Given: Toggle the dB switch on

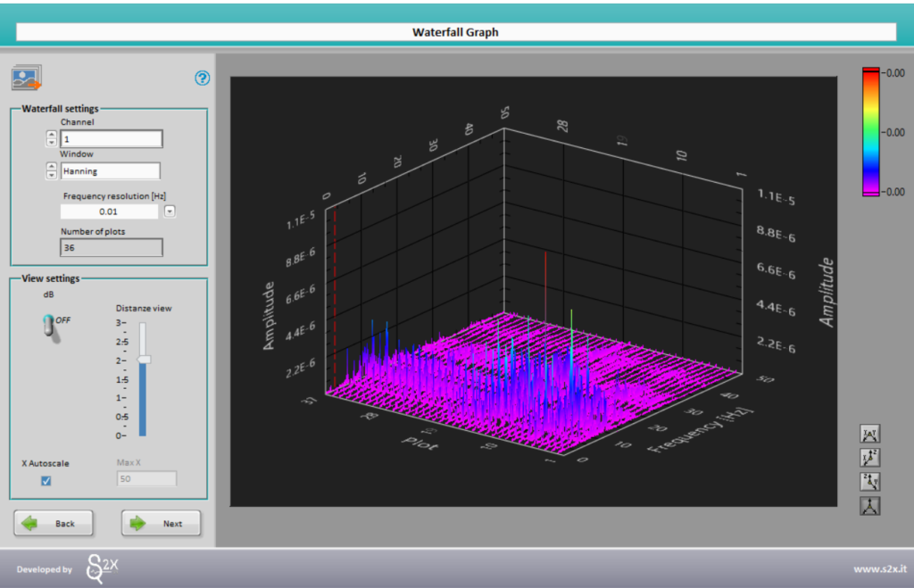Looking at the screenshot, I should click(x=49, y=326).
